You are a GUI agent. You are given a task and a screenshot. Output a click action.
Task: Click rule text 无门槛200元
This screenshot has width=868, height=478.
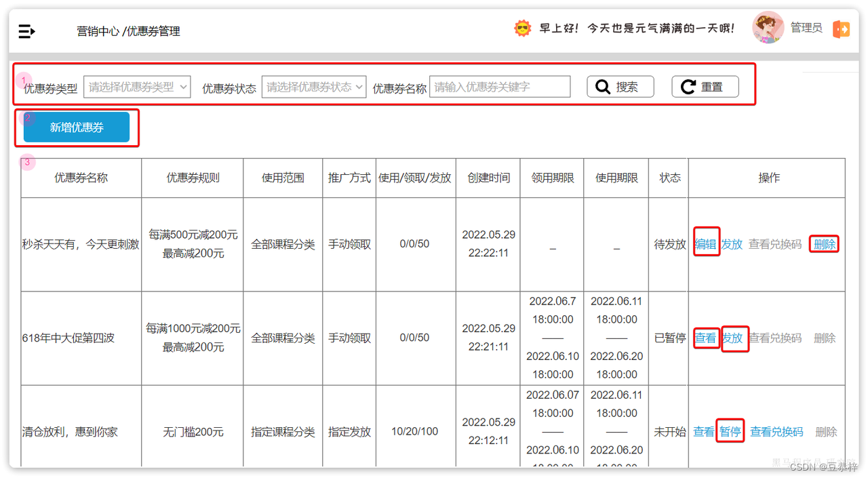coord(193,431)
